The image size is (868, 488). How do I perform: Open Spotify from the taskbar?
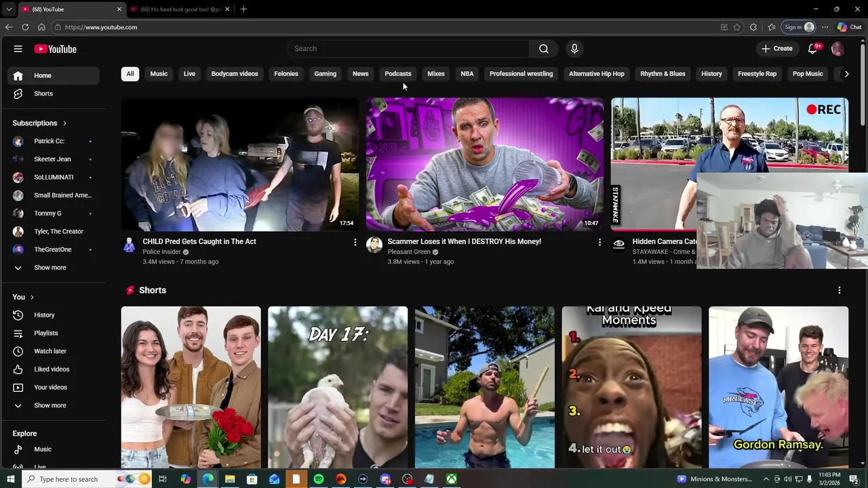(x=319, y=479)
